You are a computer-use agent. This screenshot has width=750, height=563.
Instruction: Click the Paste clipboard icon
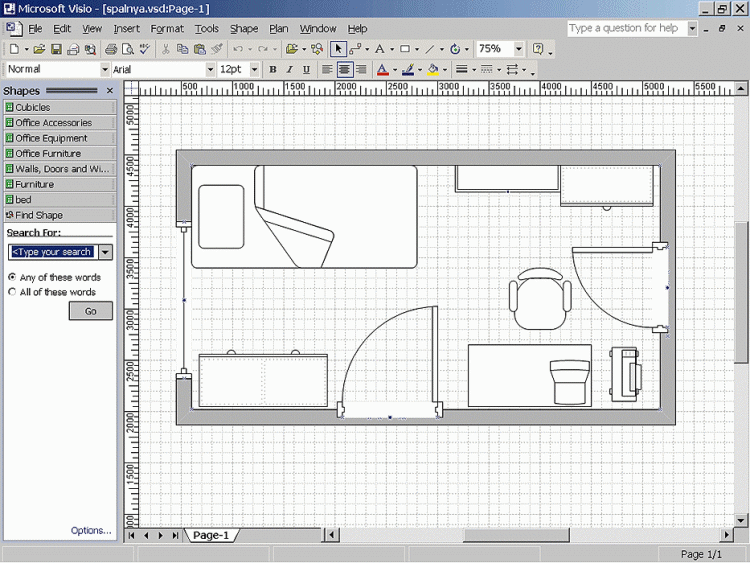point(199,49)
